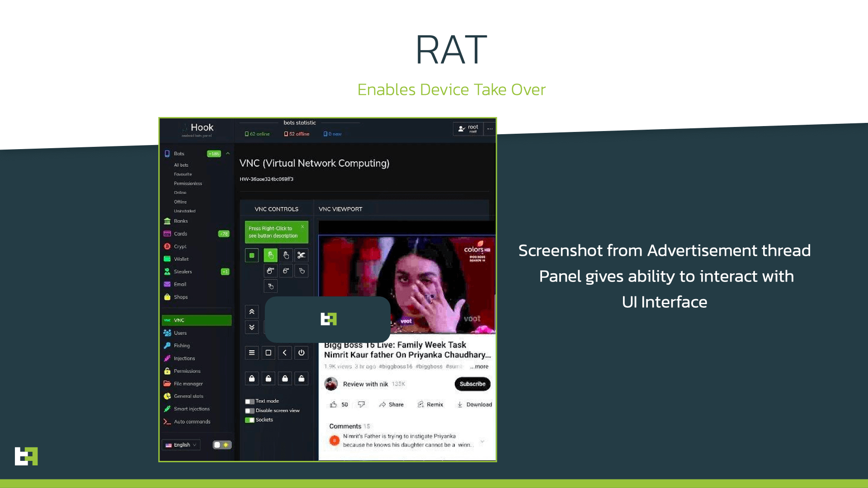868x488 pixels.
Task: Click the bot statistics online count
Action: pos(258,133)
